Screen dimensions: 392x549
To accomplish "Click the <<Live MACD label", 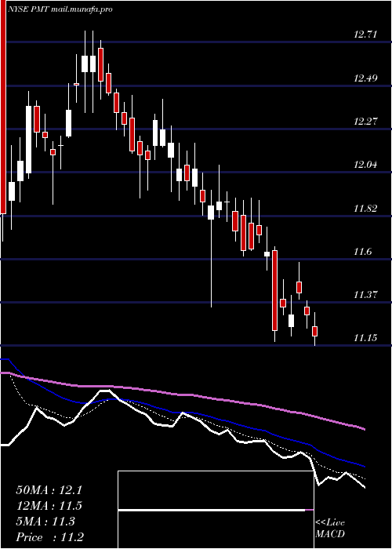I will click(330, 529).
